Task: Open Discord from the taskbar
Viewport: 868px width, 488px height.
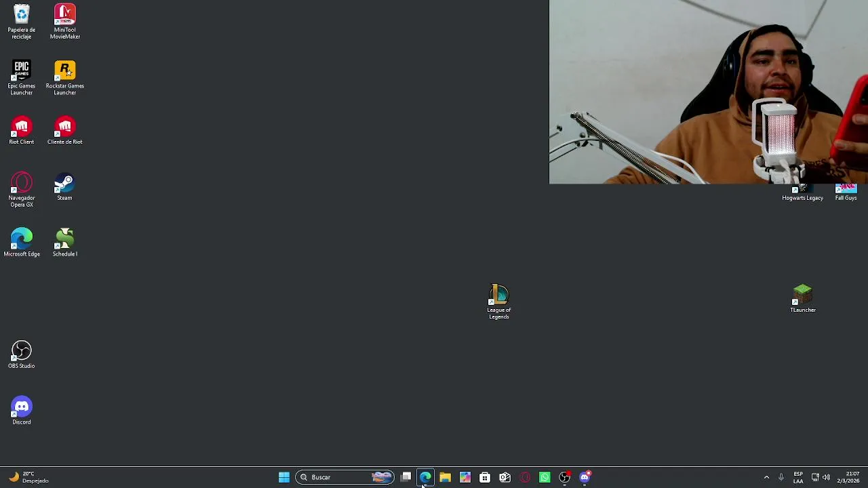Action: click(585, 477)
